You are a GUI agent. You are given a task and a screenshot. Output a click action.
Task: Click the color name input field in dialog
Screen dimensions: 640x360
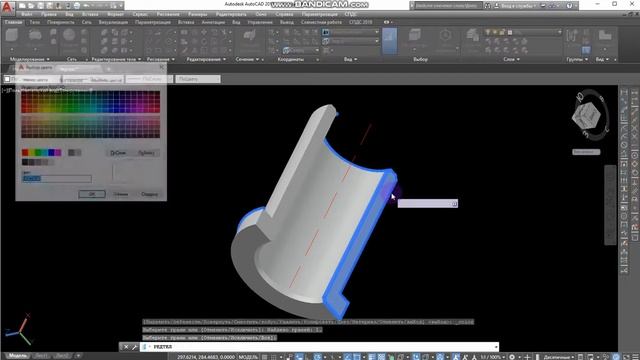[x=57, y=178]
